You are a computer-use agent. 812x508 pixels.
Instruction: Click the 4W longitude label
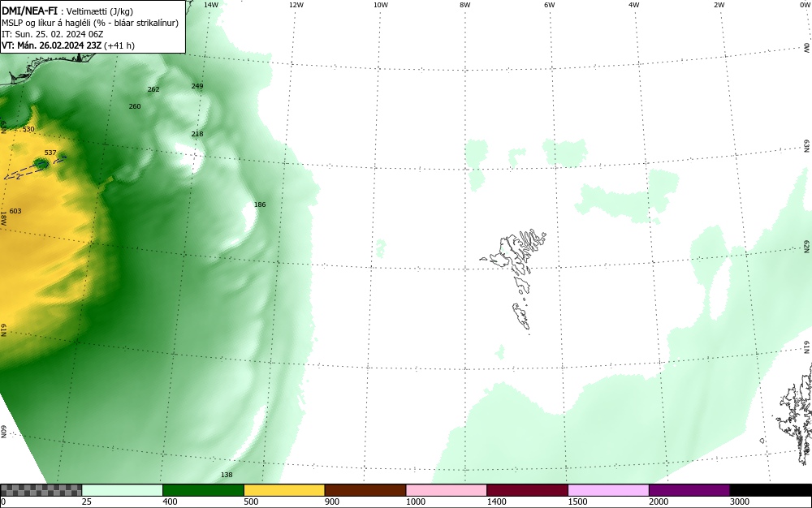634,5
